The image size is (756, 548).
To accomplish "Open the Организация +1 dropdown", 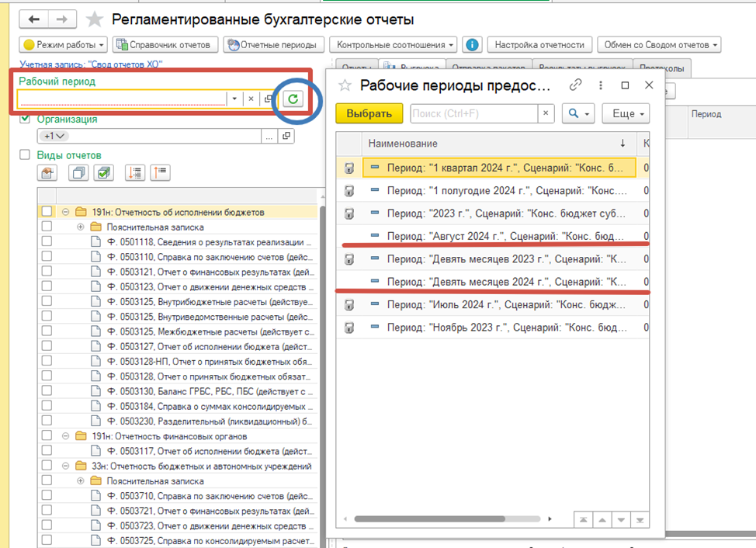I will tap(54, 136).
